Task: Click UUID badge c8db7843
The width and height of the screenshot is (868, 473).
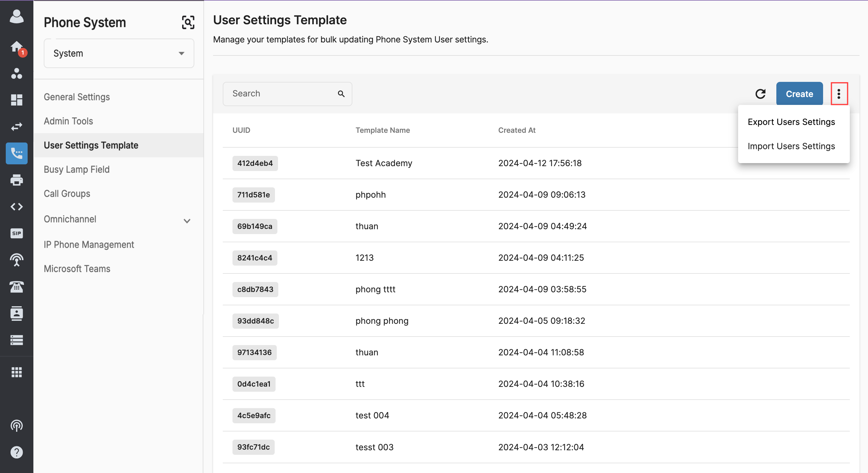Action: tap(256, 290)
